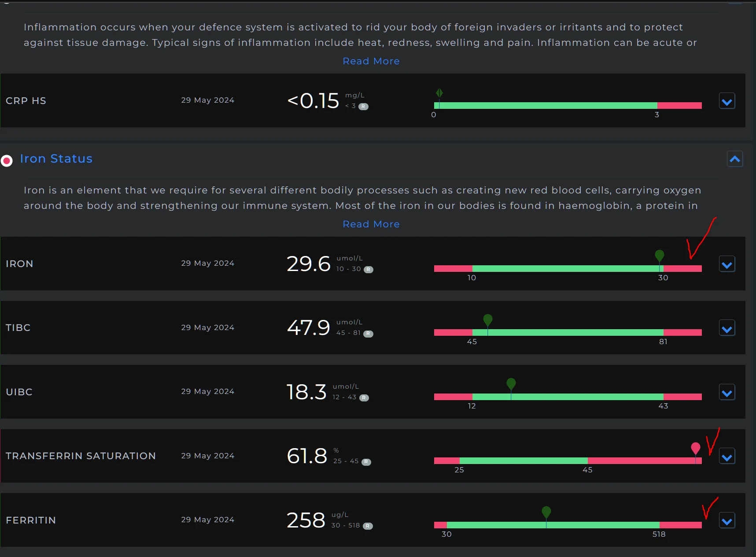Click the red pin marker on Transferrin Saturation bar

[696, 449]
